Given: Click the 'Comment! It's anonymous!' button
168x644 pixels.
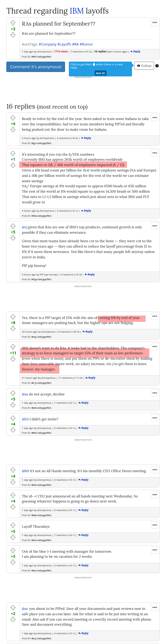Looking at the screenshot, I should tap(36, 67).
